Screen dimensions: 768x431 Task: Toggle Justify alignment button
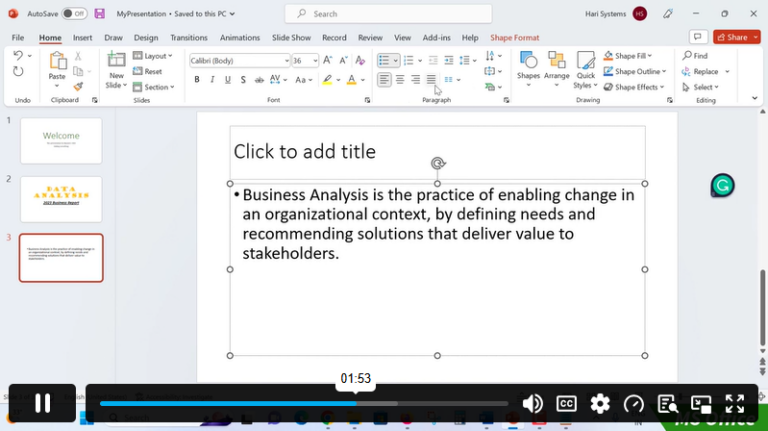point(431,79)
